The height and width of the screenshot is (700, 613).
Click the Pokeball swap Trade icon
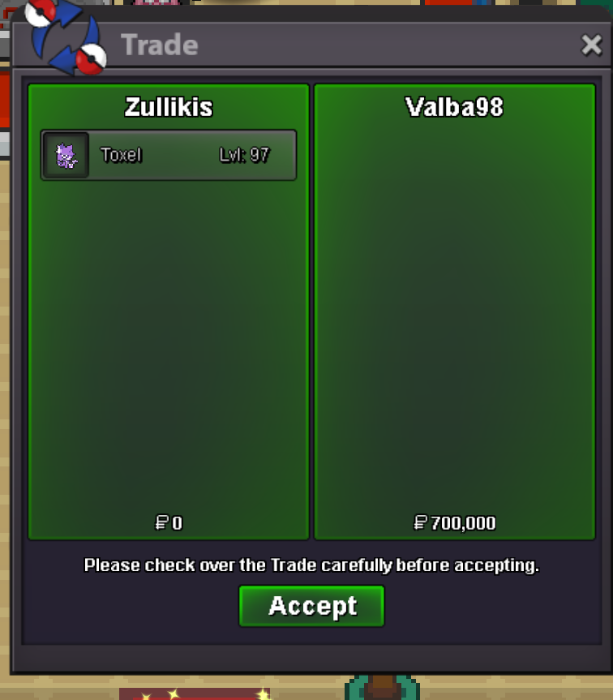tap(66, 37)
